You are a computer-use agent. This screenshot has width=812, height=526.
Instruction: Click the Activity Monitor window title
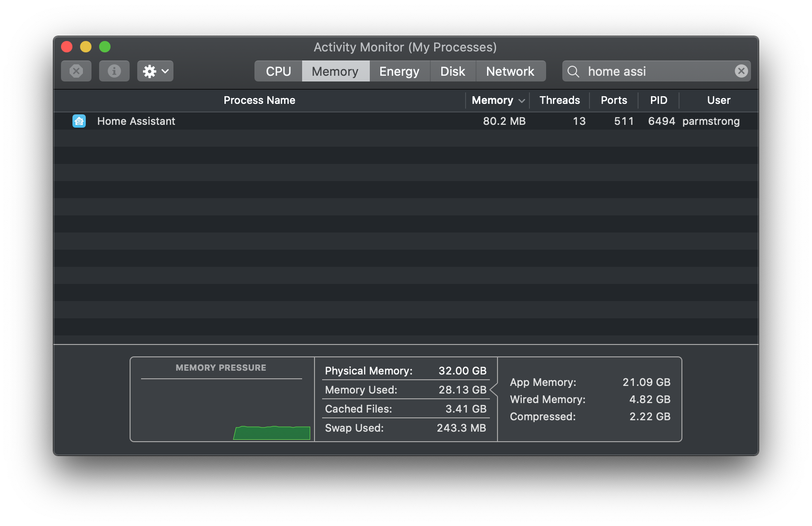405,47
